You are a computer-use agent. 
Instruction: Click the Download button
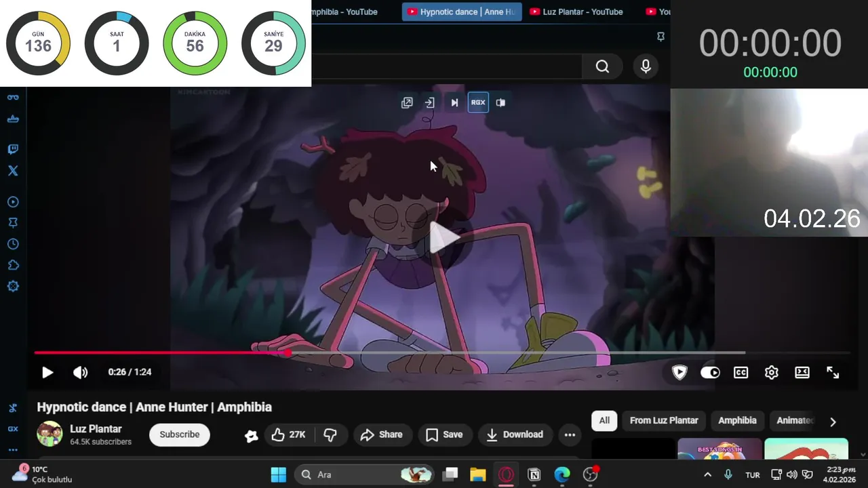pyautogui.click(x=515, y=434)
